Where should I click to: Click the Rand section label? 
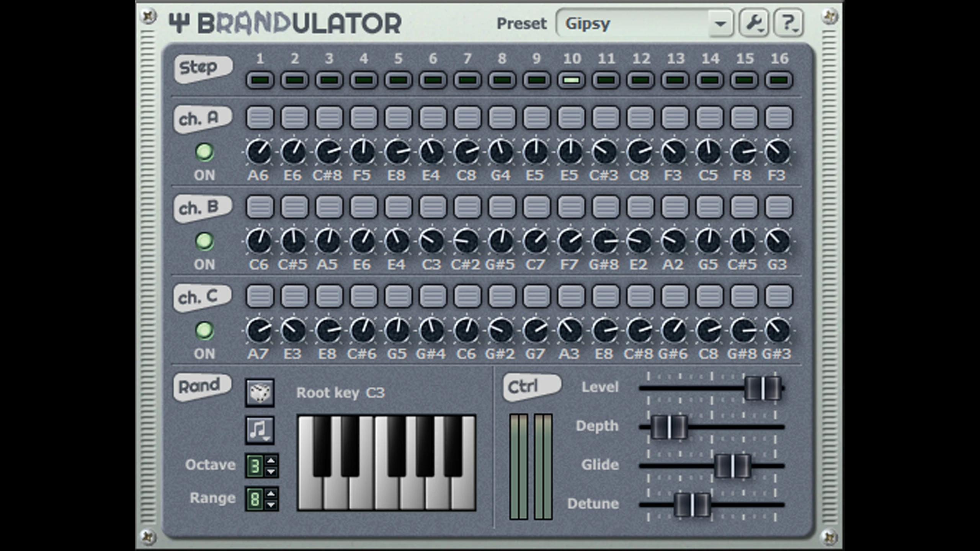(x=203, y=387)
